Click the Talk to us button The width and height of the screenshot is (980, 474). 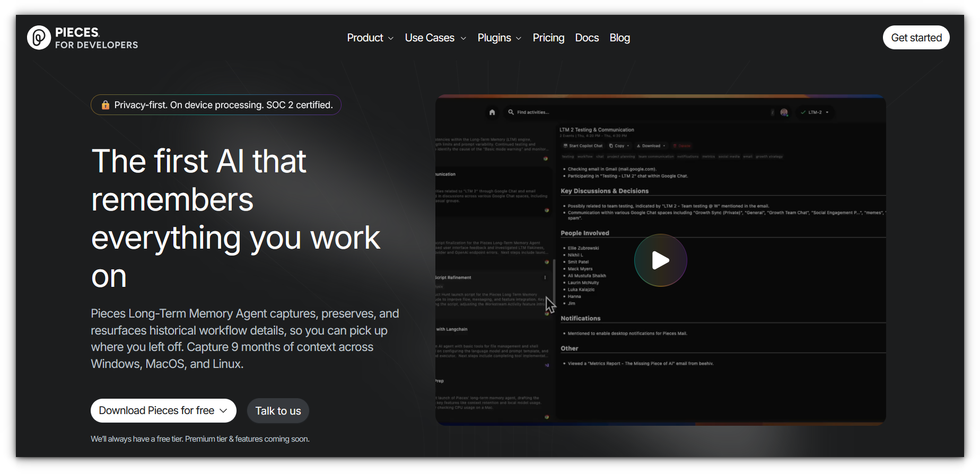(278, 411)
